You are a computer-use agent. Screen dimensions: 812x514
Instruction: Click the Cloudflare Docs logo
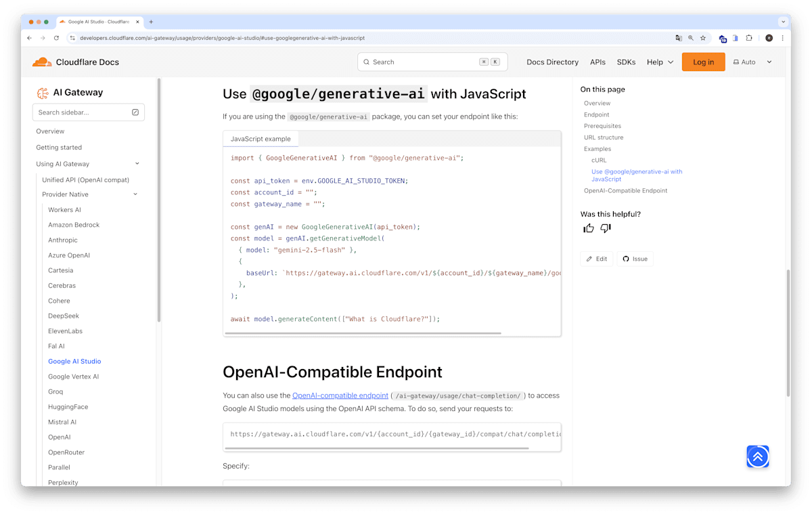[x=76, y=62]
